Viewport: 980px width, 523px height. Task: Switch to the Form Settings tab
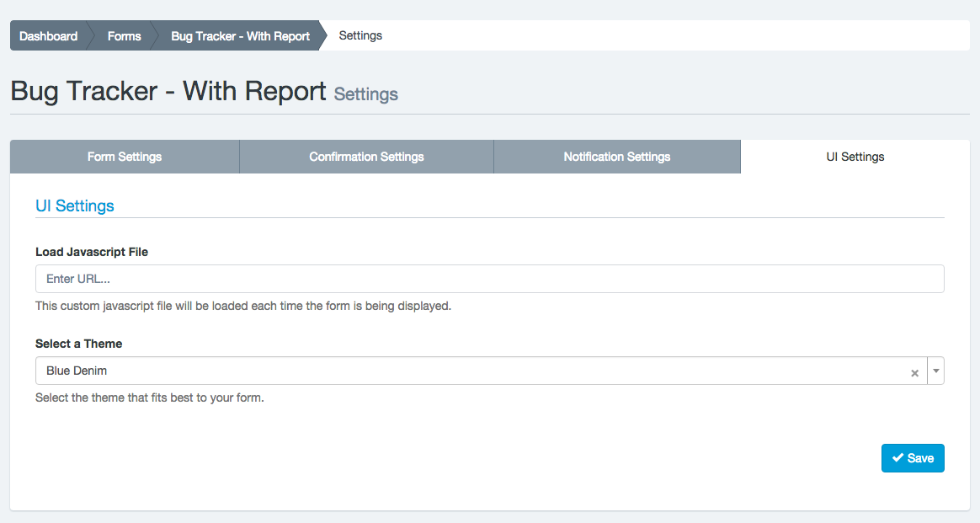[125, 157]
